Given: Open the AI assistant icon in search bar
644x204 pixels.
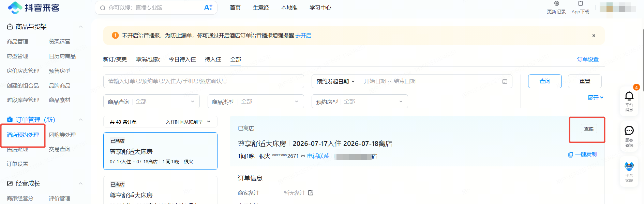Looking at the screenshot, I should tap(208, 8).
